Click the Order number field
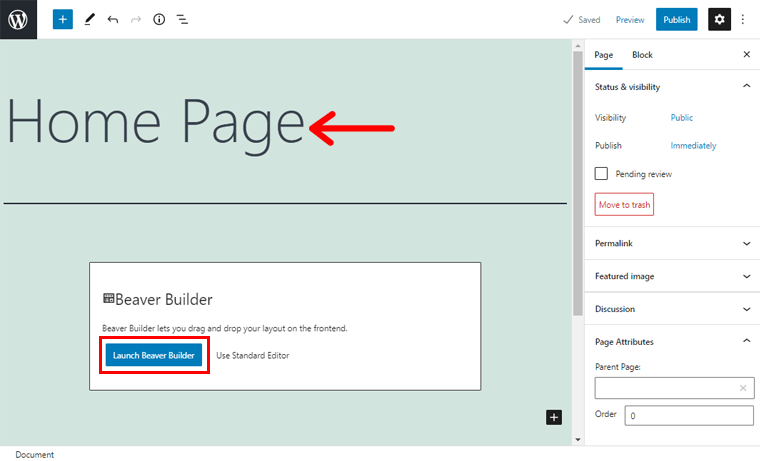The image size is (760, 461). pos(689,415)
